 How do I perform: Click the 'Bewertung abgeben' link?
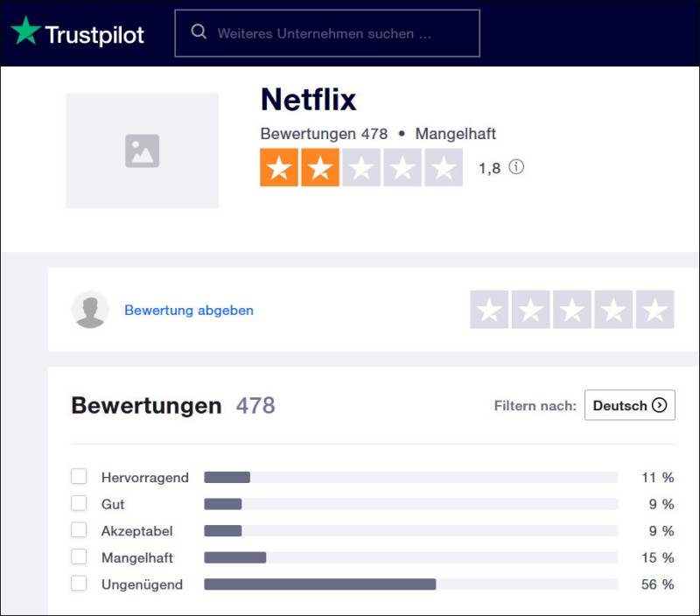coord(189,311)
